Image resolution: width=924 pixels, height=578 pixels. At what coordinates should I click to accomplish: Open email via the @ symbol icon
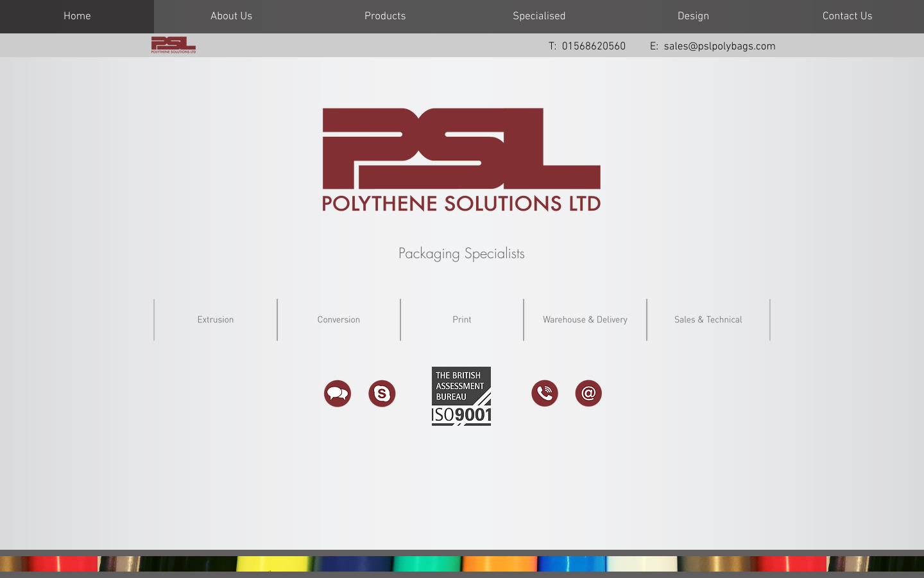click(x=588, y=393)
